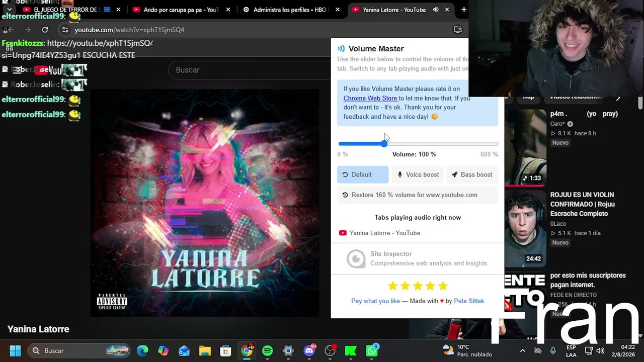The height and width of the screenshot is (362, 644).
Task: Click the Yanina Latorre album cover video
Action: (x=205, y=203)
